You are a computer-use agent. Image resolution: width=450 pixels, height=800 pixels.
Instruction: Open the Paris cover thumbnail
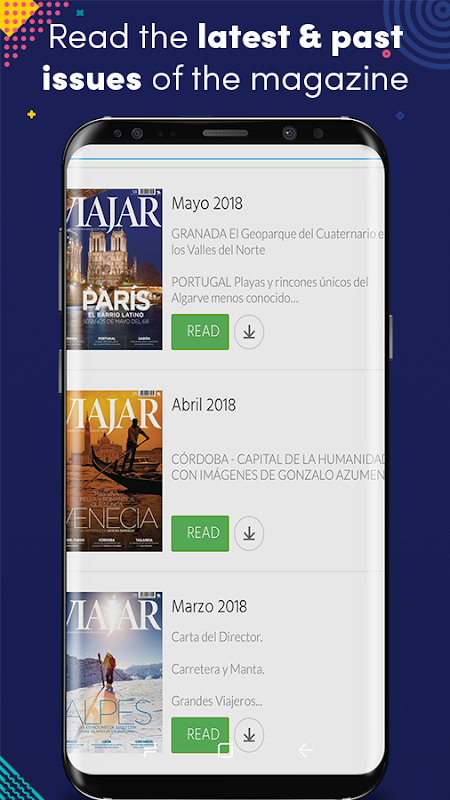[x=114, y=269]
